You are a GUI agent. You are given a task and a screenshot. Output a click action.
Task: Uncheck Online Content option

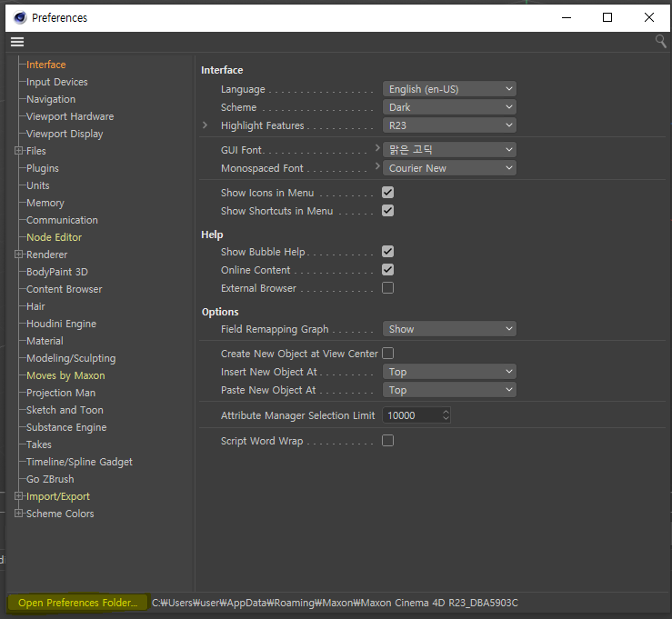coord(388,270)
